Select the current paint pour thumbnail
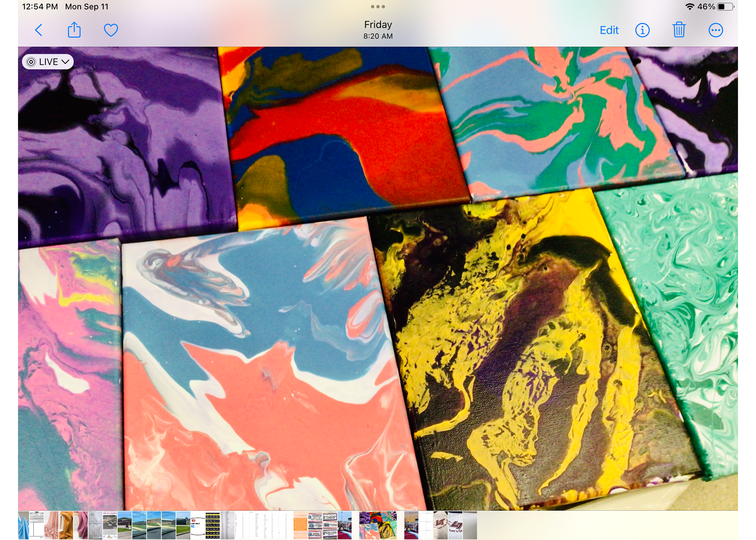Screen dimensions: 756x540 point(378,525)
